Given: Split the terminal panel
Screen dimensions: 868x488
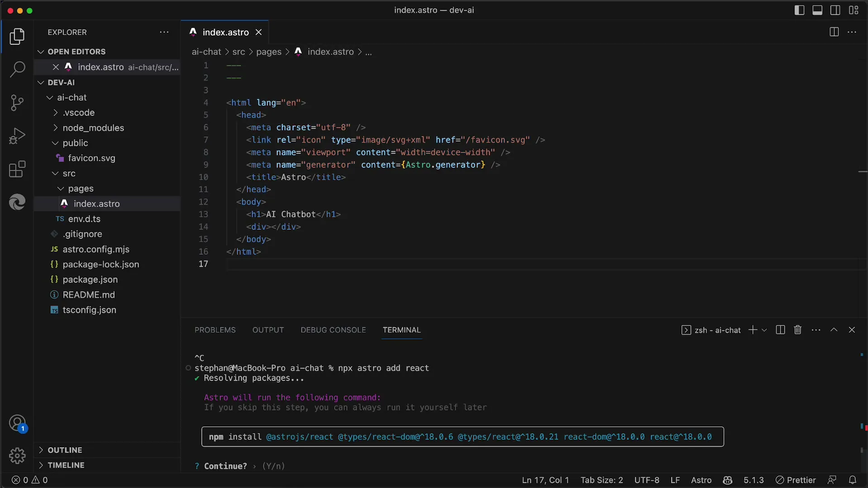Looking at the screenshot, I should tap(780, 330).
